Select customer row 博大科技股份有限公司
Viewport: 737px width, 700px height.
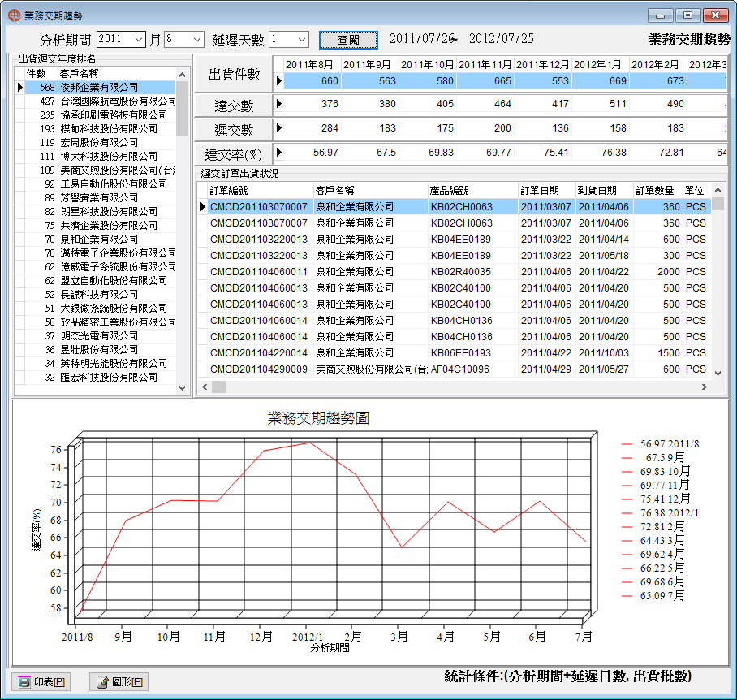pos(100,157)
